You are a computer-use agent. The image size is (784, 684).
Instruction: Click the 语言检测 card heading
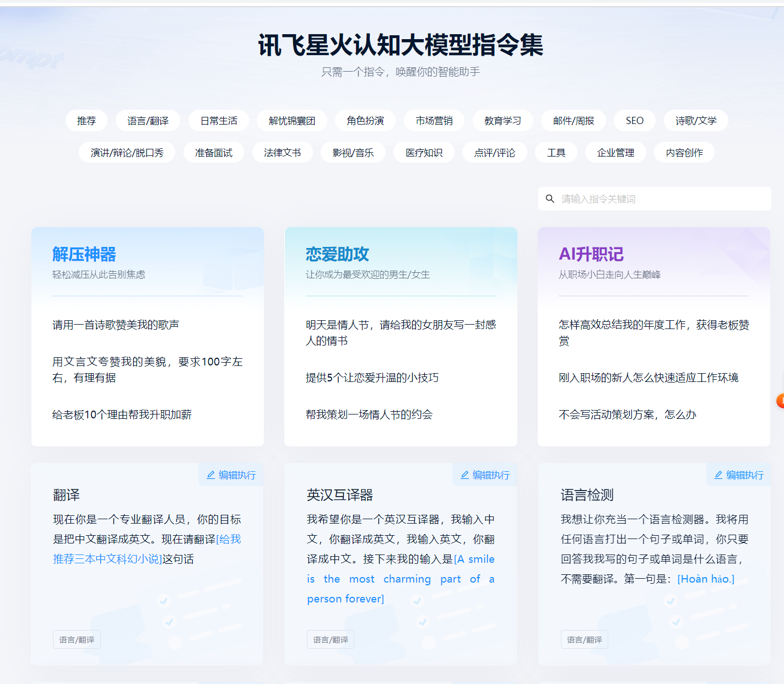coord(587,495)
